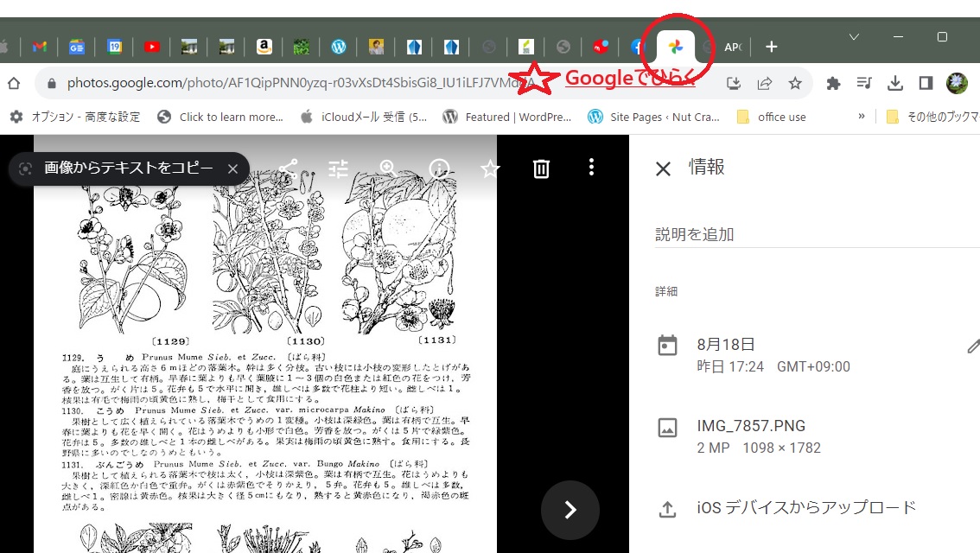Switch to the YouTube tab

[x=152, y=47]
